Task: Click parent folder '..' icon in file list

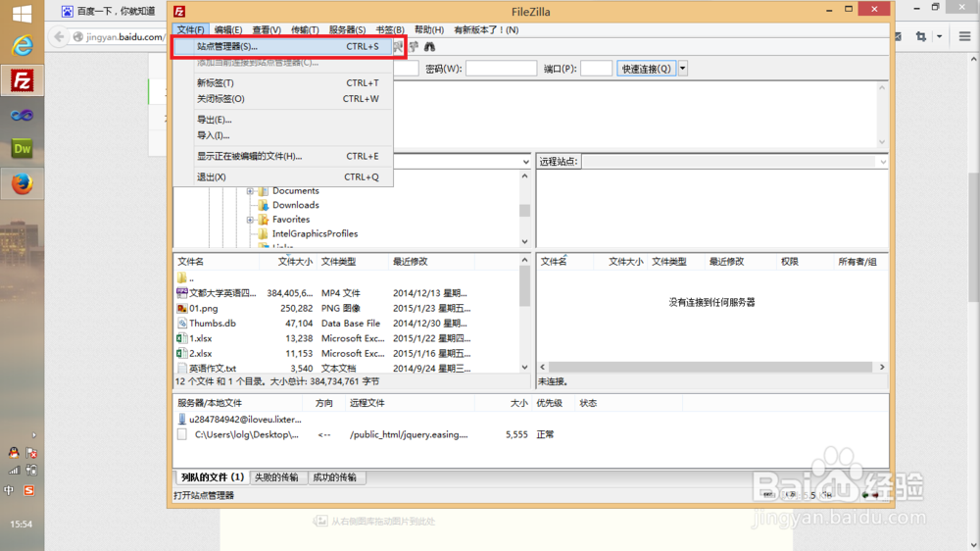Action: click(x=182, y=277)
